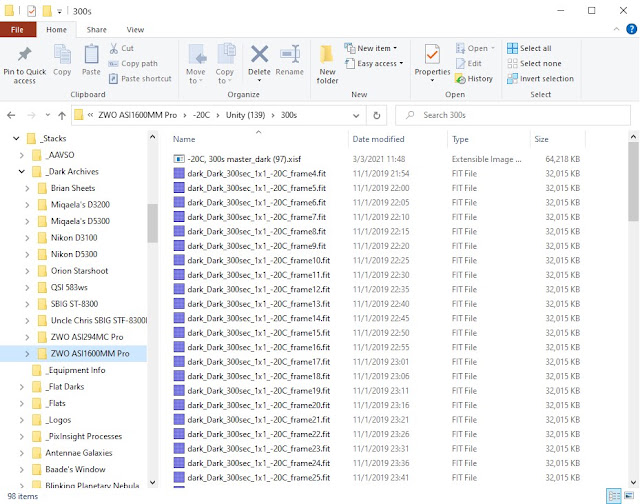Switch to the Home tab
Viewport: 640px width, 504px height.
[x=56, y=29]
